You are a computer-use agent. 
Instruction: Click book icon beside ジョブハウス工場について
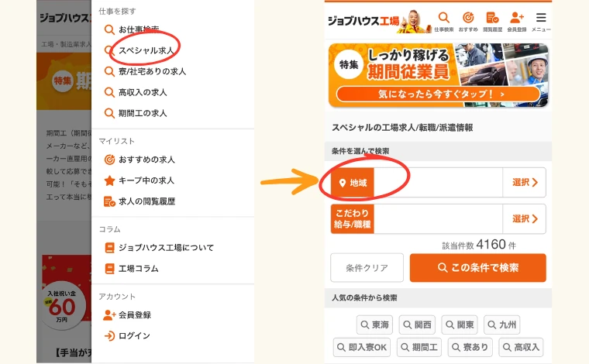click(109, 248)
